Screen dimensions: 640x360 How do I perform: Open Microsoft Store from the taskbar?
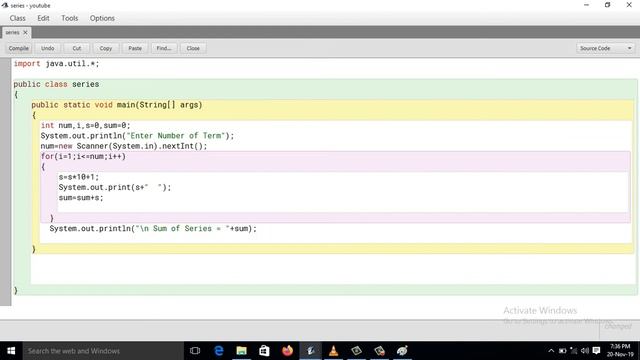(264, 351)
